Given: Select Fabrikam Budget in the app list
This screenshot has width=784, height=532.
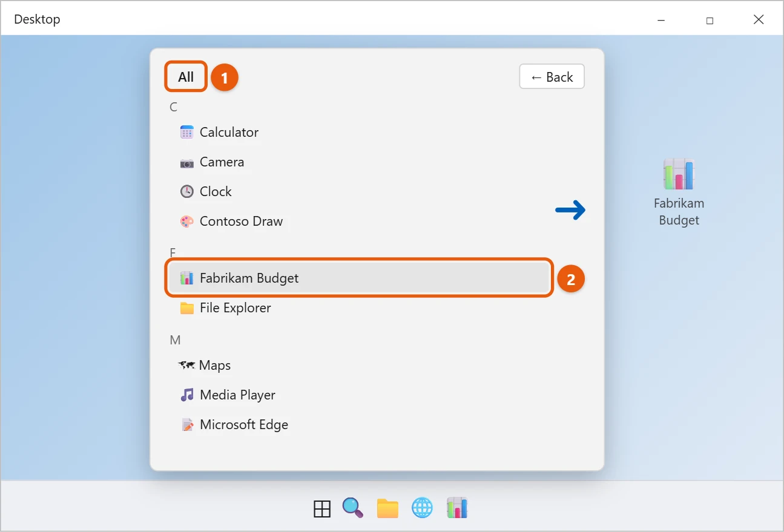Looking at the screenshot, I should (358, 278).
